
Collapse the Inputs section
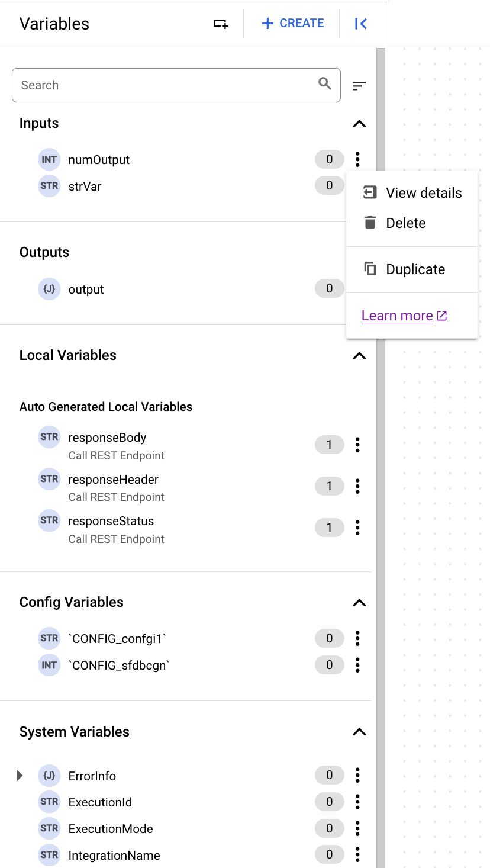(x=359, y=124)
